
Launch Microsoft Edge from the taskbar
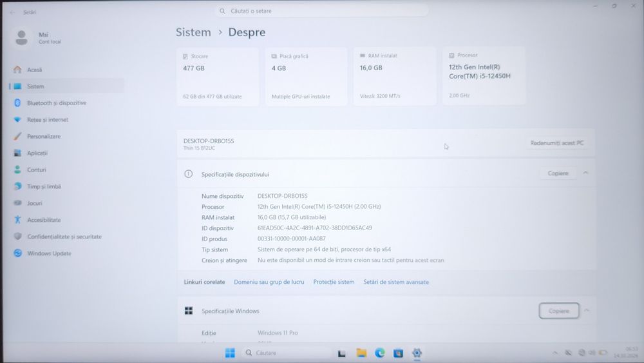(380, 353)
